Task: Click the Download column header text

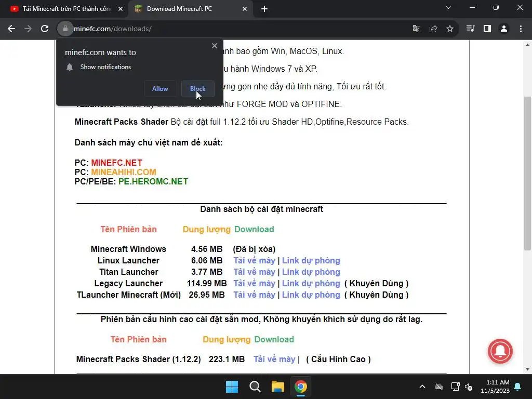Action: pos(254,229)
